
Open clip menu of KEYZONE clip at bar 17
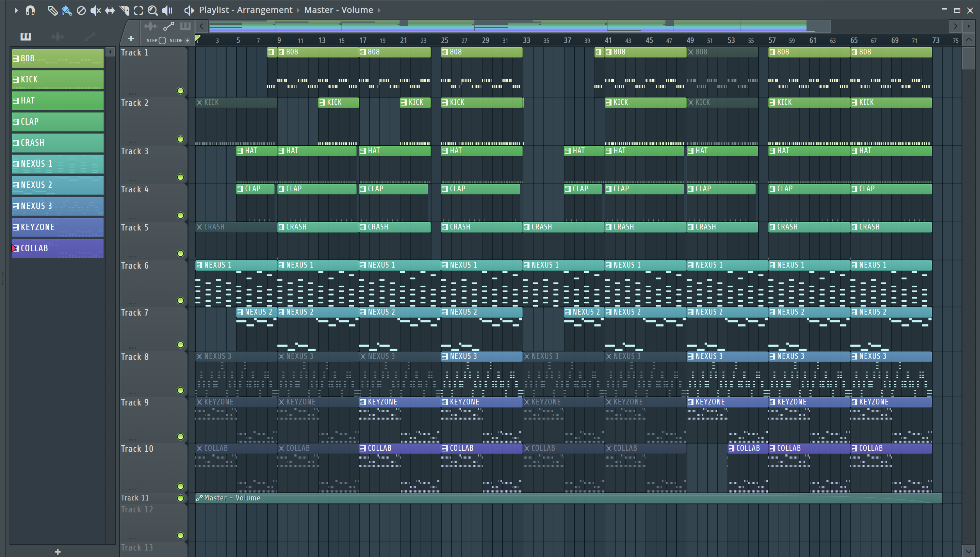tap(363, 402)
